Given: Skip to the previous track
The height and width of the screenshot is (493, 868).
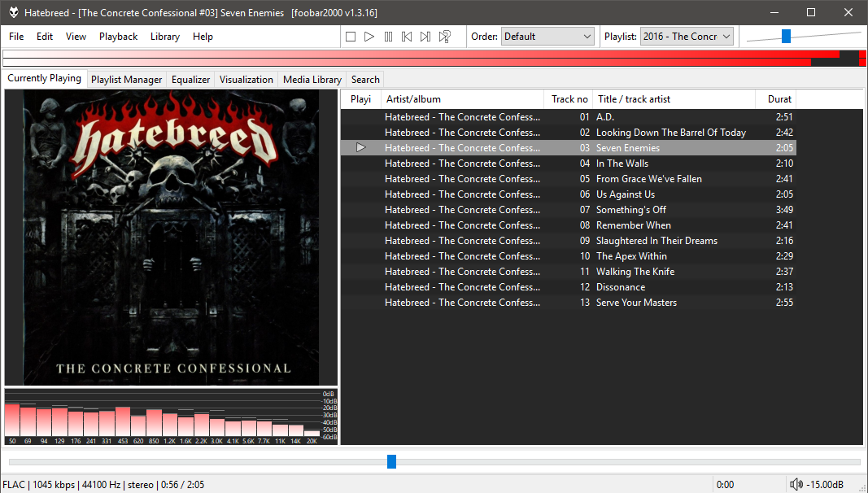Looking at the screenshot, I should pyautogui.click(x=407, y=37).
